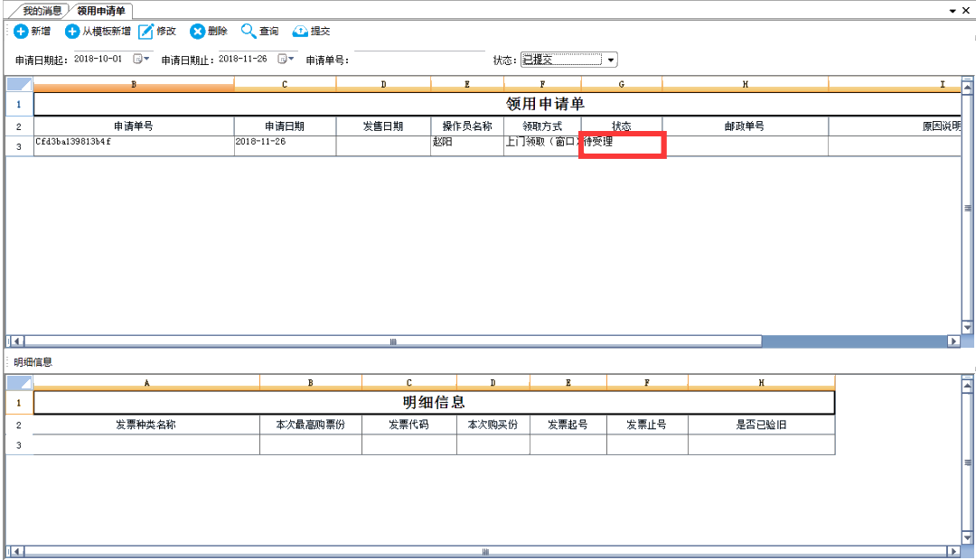976x560 pixels.
Task: Select cell Cfd3ba139813b4f
Action: (134, 146)
